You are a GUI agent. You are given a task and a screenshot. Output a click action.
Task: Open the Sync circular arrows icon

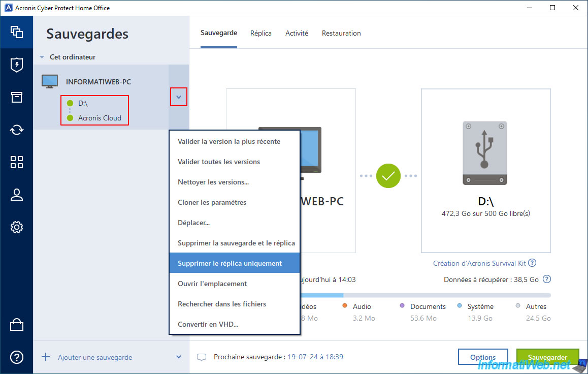(x=16, y=130)
